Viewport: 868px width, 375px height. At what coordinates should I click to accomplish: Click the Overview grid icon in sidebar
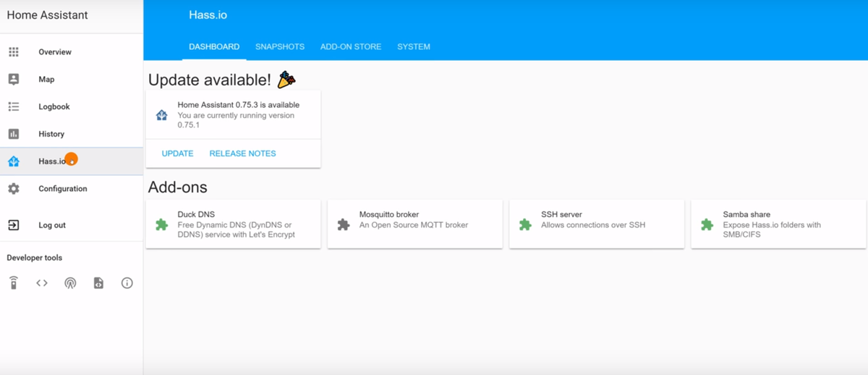pos(14,52)
